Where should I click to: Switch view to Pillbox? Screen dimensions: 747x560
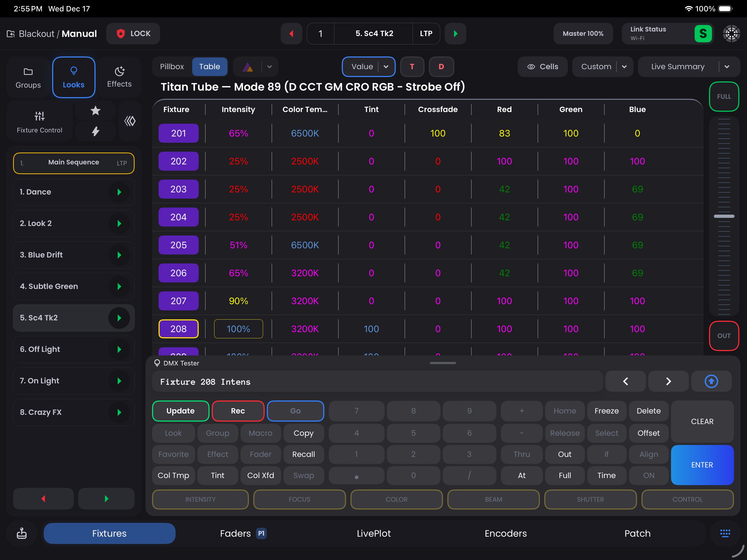click(x=172, y=66)
